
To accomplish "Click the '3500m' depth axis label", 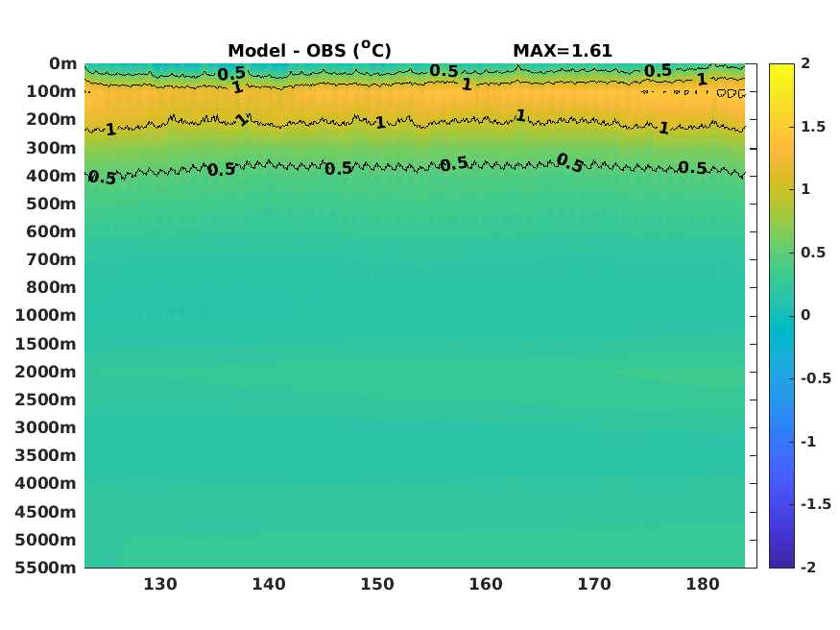I will point(46,455).
